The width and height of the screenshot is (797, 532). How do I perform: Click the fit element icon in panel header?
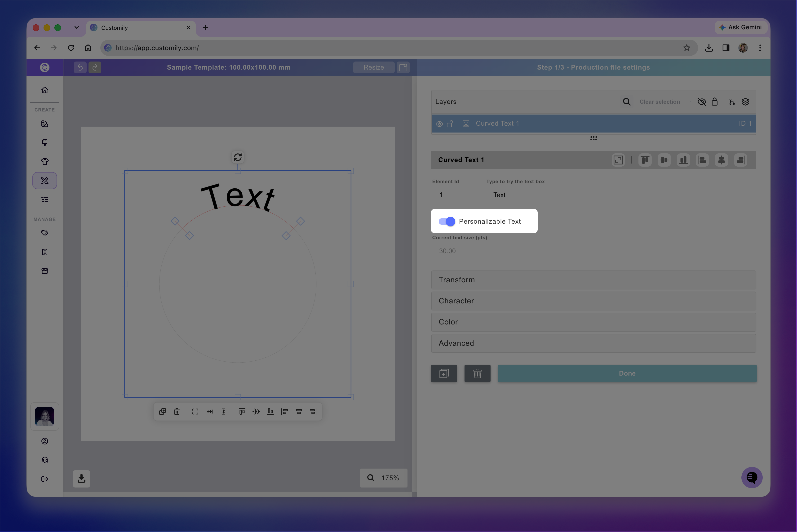point(618,160)
